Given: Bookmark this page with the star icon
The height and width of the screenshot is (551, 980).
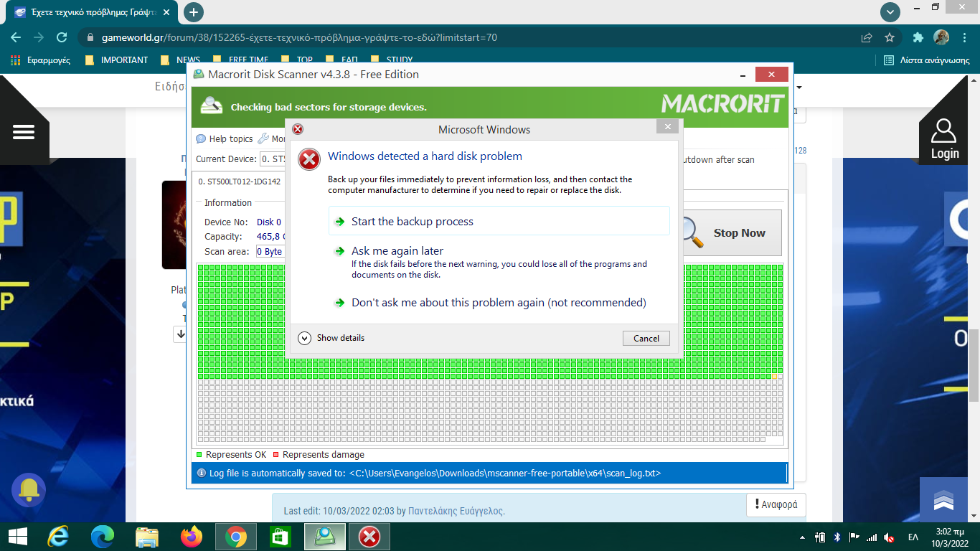Looking at the screenshot, I should [890, 37].
